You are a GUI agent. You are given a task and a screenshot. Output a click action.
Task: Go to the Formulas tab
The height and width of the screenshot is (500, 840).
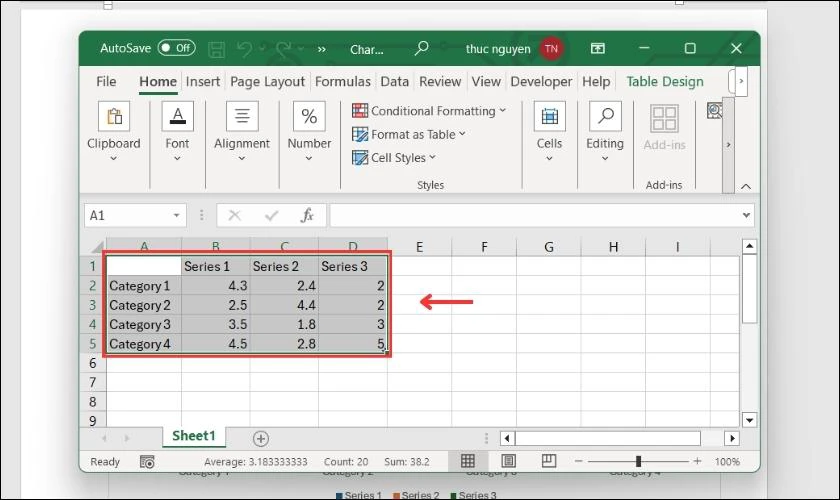click(343, 81)
